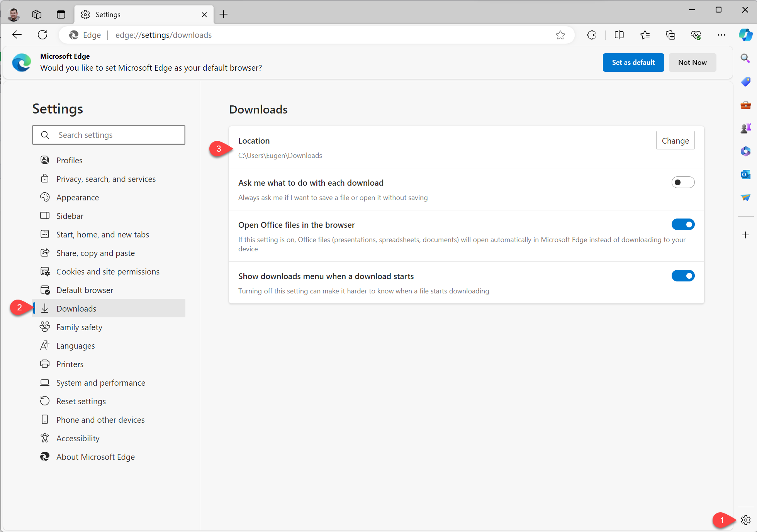Open Printers settings
The height and width of the screenshot is (532, 757).
tap(109, 364)
